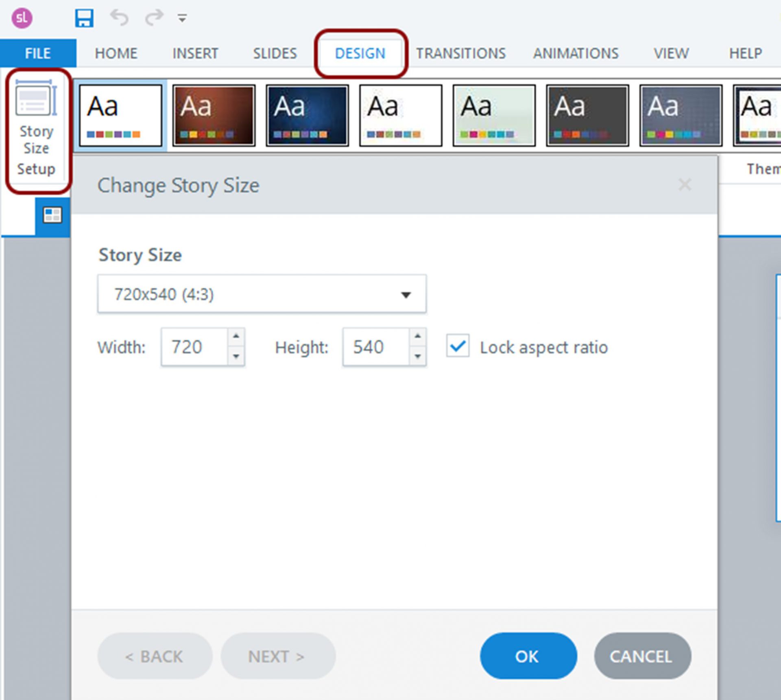Confirm with the OK button

528,656
